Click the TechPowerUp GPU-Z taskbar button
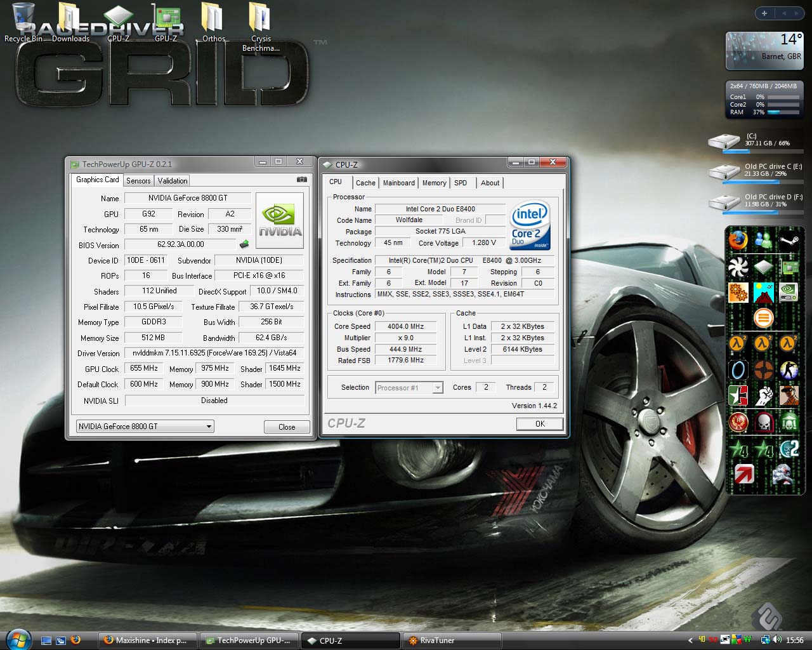Screen dimensions: 812x650 point(249,640)
